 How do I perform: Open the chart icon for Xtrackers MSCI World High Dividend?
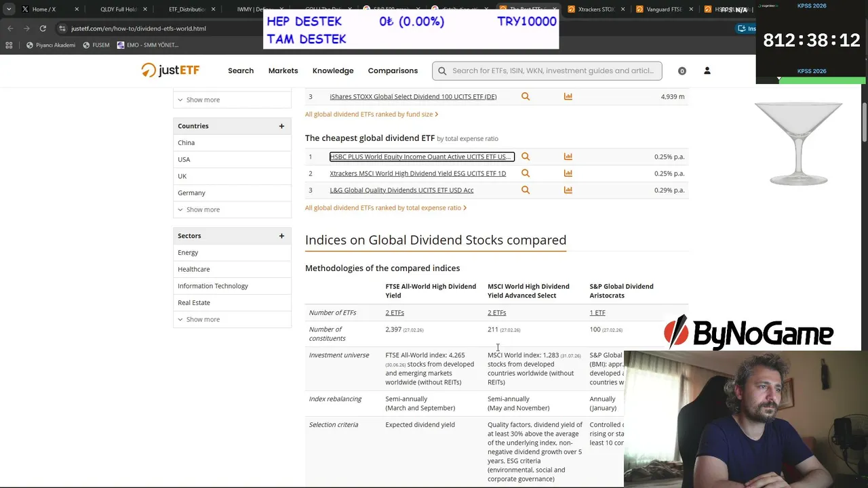568,174
